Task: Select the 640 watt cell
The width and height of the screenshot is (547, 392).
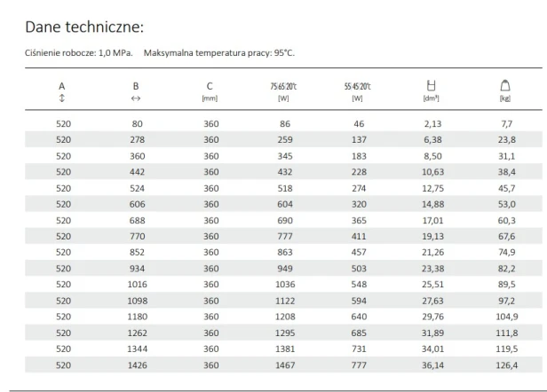Action: tap(359, 317)
